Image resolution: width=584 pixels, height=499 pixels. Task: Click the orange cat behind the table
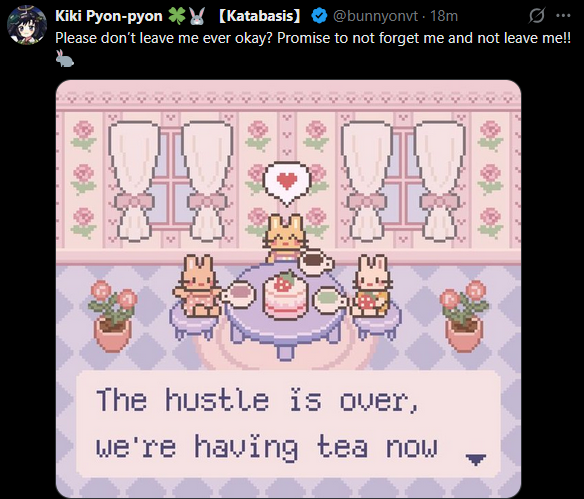click(285, 238)
